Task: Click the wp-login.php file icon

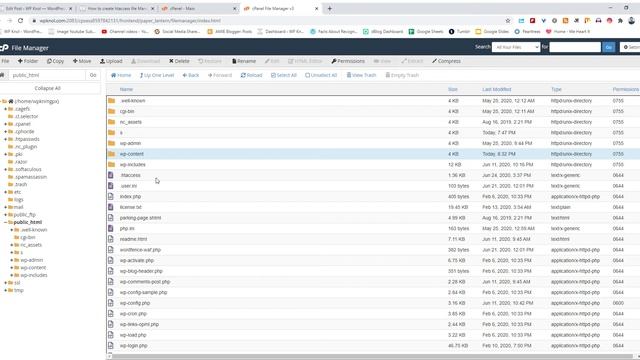Action: 111,345
